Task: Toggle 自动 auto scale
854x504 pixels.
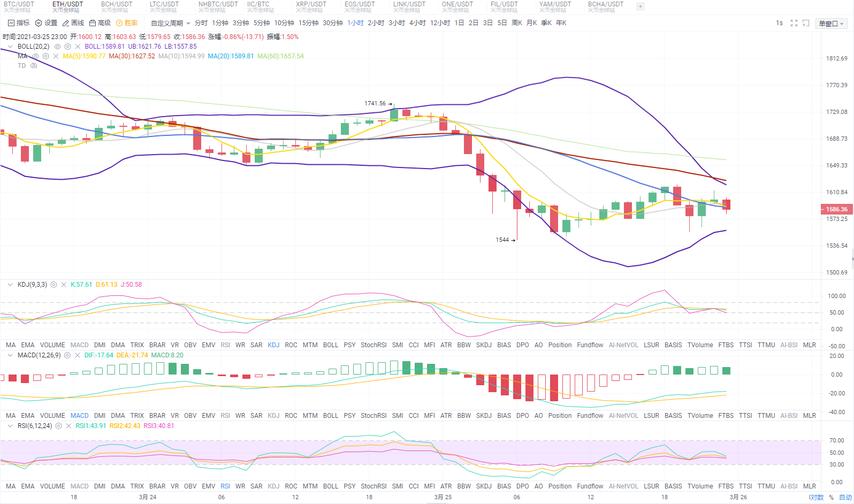Action: tap(845, 497)
